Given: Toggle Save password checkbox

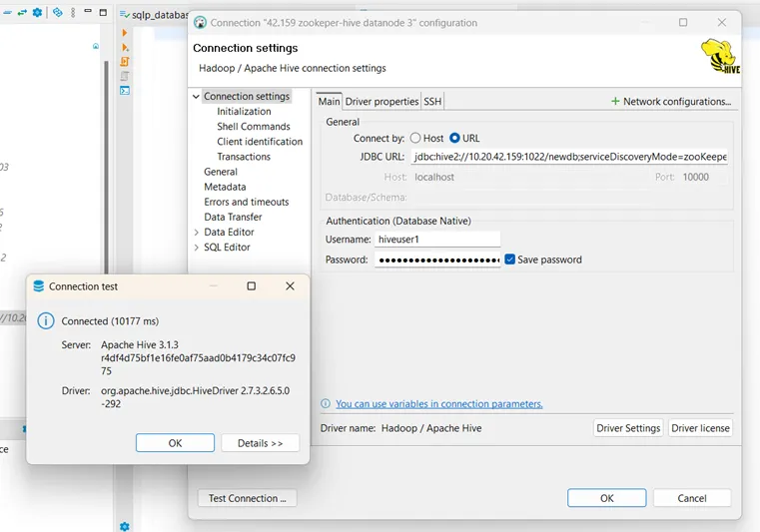Looking at the screenshot, I should click(510, 260).
